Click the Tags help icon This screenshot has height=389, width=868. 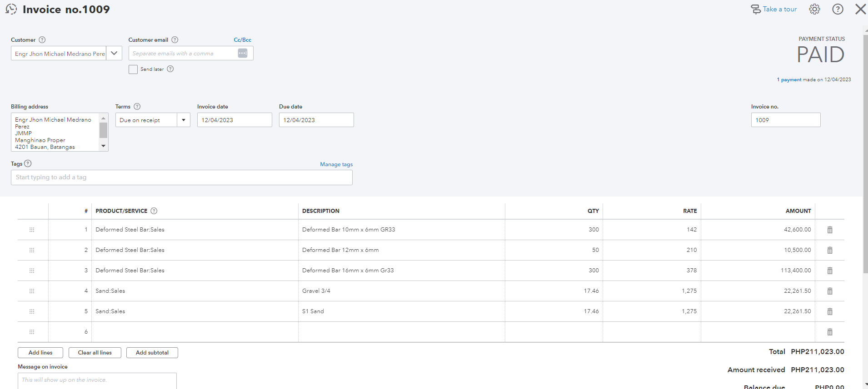pos(28,163)
